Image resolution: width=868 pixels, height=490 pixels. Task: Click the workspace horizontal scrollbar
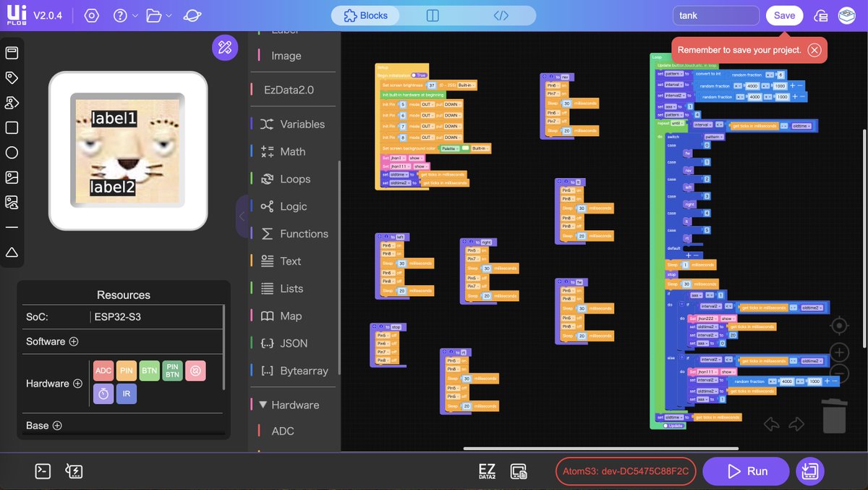point(602,448)
